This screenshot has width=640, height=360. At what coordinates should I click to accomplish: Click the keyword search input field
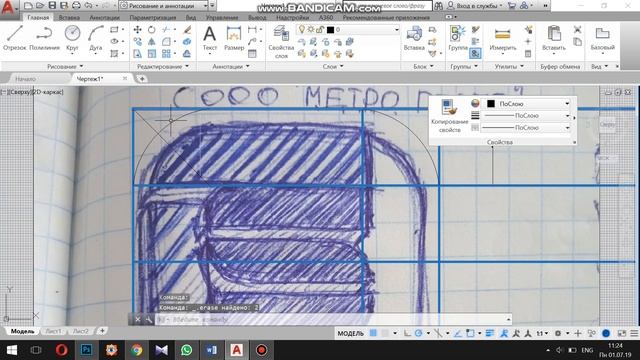(x=387, y=6)
